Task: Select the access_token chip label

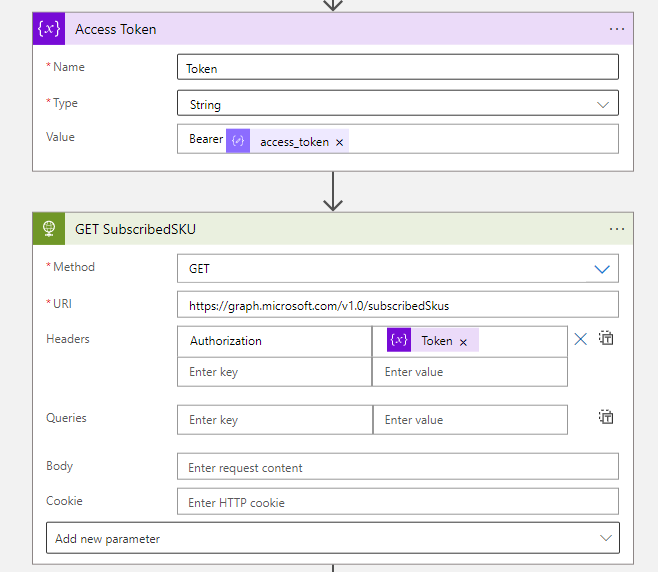Action: coord(294,142)
